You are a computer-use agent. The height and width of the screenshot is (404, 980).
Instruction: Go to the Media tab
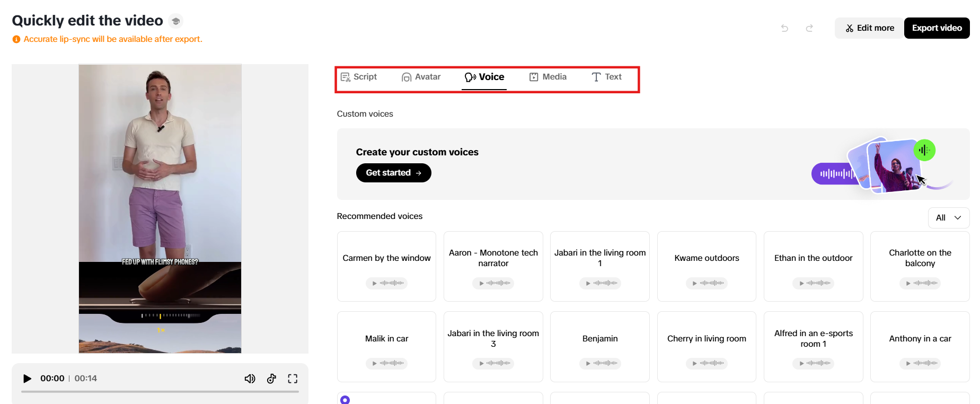548,77
